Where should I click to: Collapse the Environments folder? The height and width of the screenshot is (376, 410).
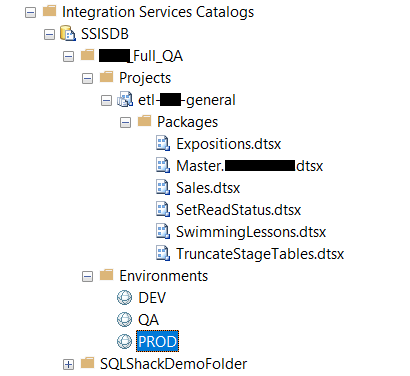click(x=87, y=276)
